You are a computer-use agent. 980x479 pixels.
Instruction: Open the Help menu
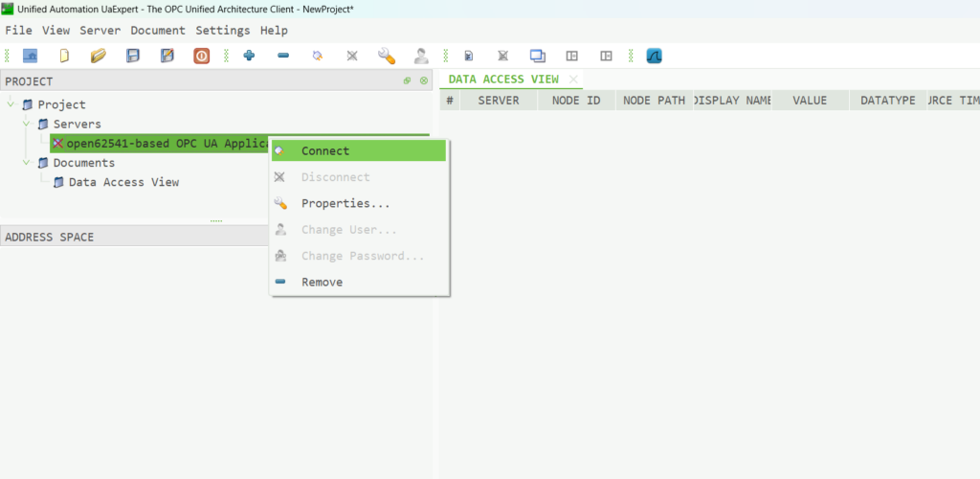[274, 30]
